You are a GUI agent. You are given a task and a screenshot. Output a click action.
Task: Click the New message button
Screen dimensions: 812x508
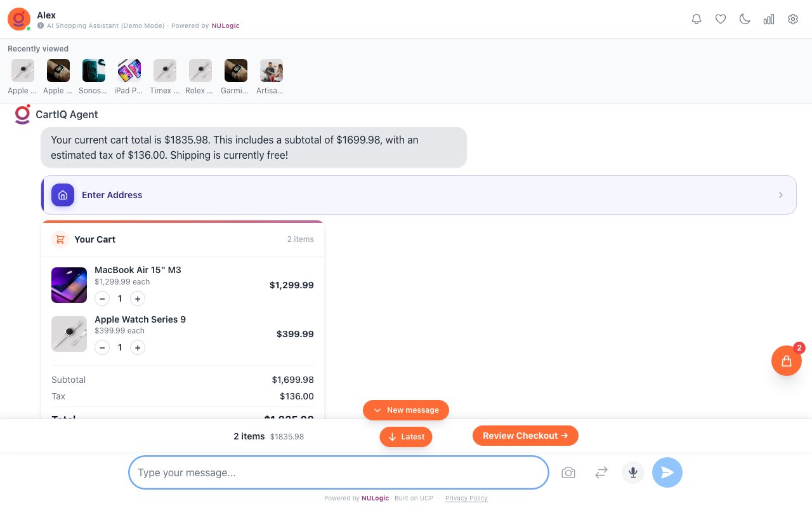pyautogui.click(x=406, y=410)
